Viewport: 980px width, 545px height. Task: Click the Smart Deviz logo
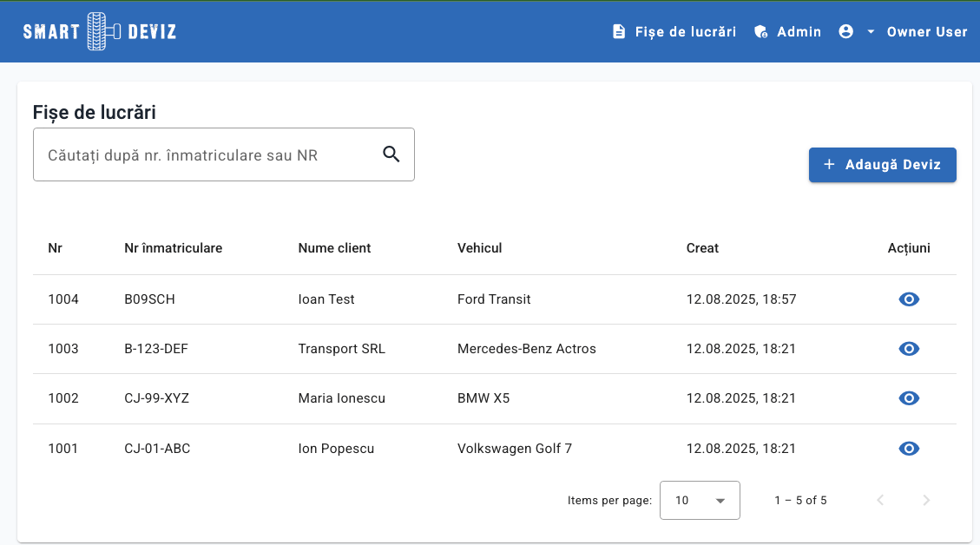tap(99, 32)
